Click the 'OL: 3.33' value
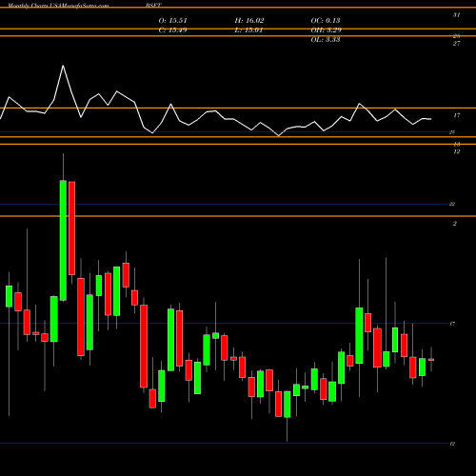The height and width of the screenshot is (476, 476). click(326, 40)
